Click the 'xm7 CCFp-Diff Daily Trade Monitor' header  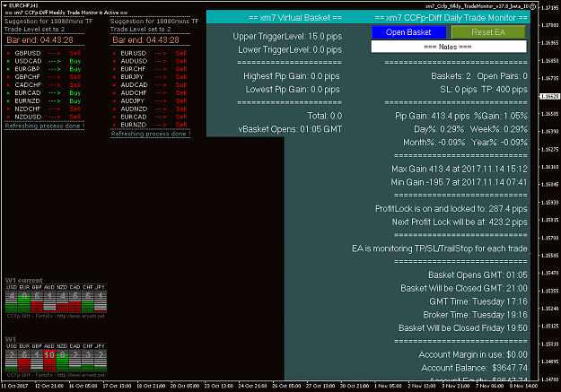click(451, 18)
